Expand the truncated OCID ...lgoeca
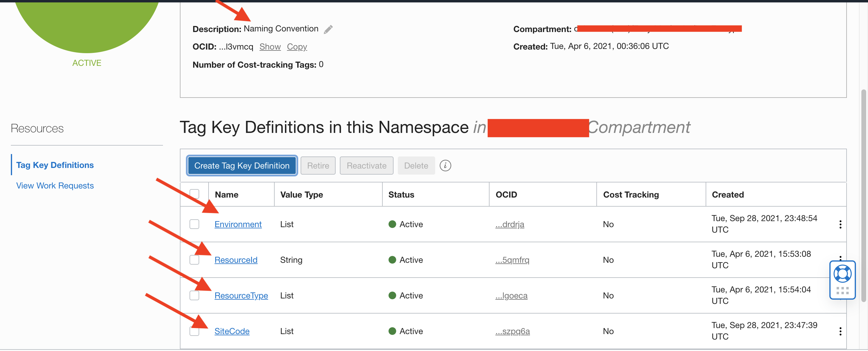Screen dimensions: 868x351 pyautogui.click(x=511, y=295)
